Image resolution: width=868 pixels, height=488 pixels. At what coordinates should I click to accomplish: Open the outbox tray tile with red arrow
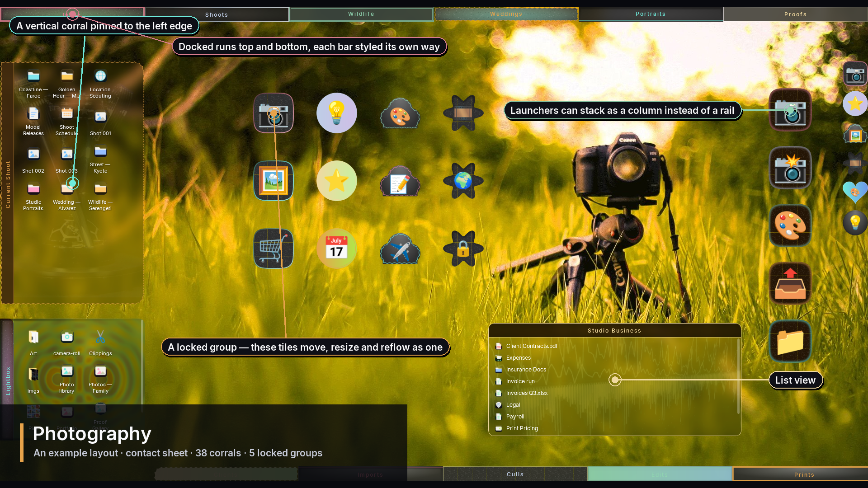tap(790, 283)
